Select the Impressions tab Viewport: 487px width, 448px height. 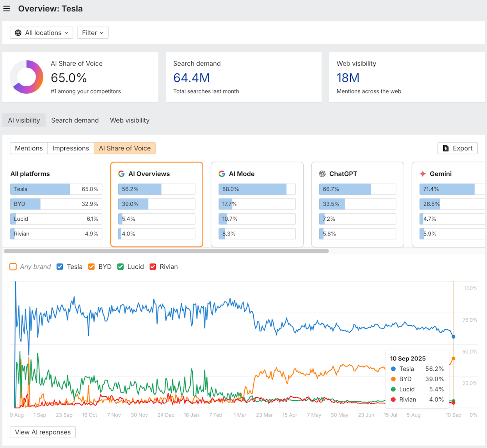pos(71,148)
